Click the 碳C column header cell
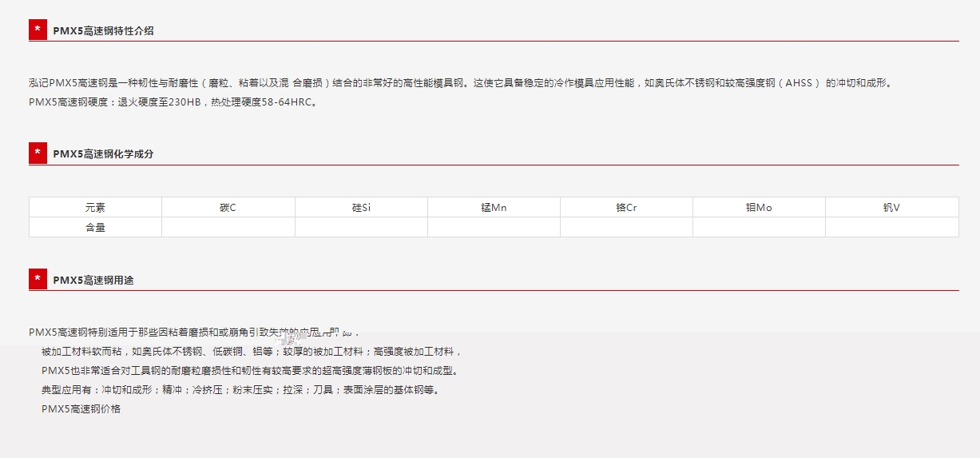This screenshot has width=980, height=458. [x=228, y=208]
